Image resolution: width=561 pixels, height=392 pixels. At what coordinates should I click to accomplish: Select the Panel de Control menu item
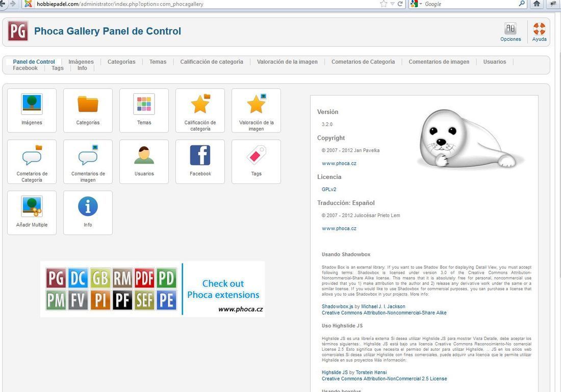[34, 62]
